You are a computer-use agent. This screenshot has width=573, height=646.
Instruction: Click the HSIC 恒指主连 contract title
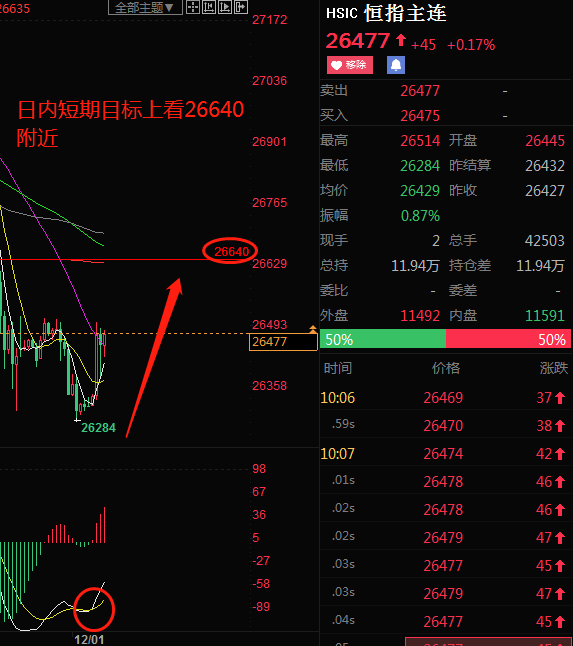[x=386, y=14]
